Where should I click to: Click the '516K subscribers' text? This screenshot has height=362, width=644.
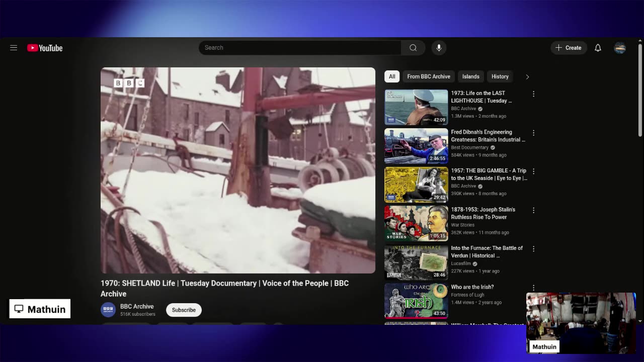pyautogui.click(x=138, y=314)
